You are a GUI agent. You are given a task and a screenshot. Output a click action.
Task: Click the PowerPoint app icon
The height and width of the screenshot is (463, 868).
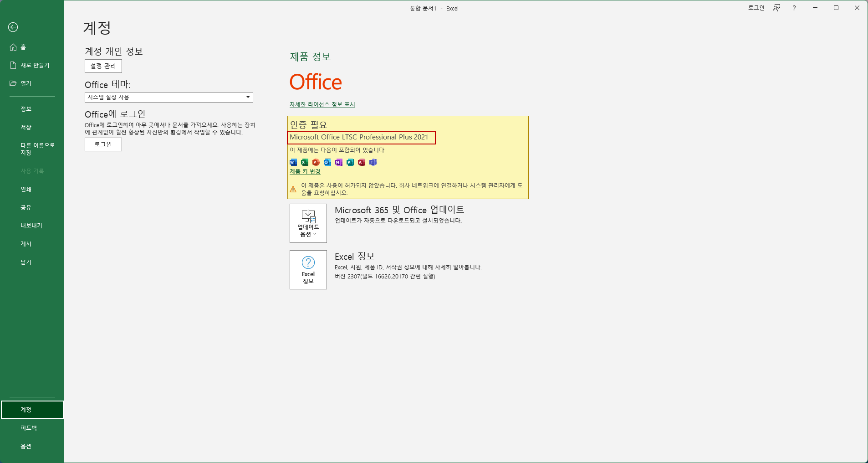tap(316, 162)
